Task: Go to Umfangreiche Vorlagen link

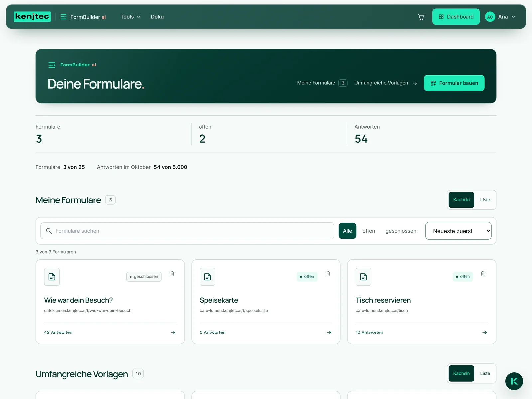Action: [x=386, y=83]
